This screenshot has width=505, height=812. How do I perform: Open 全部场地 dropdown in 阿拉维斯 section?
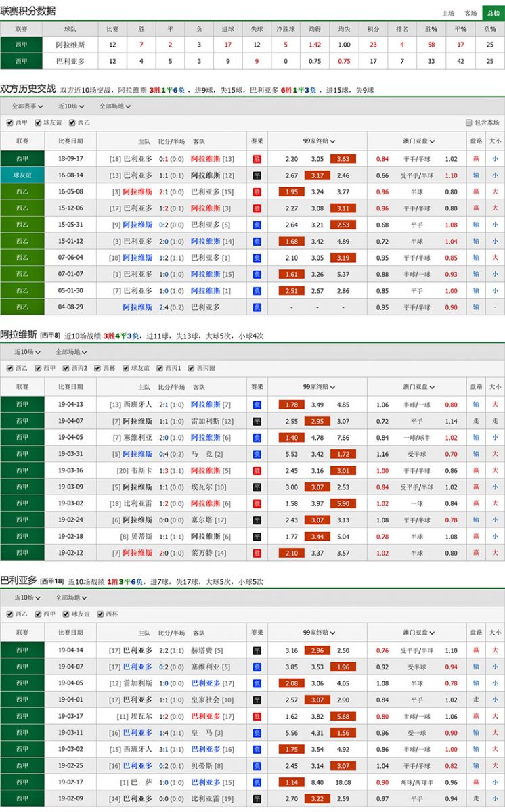pos(71,352)
